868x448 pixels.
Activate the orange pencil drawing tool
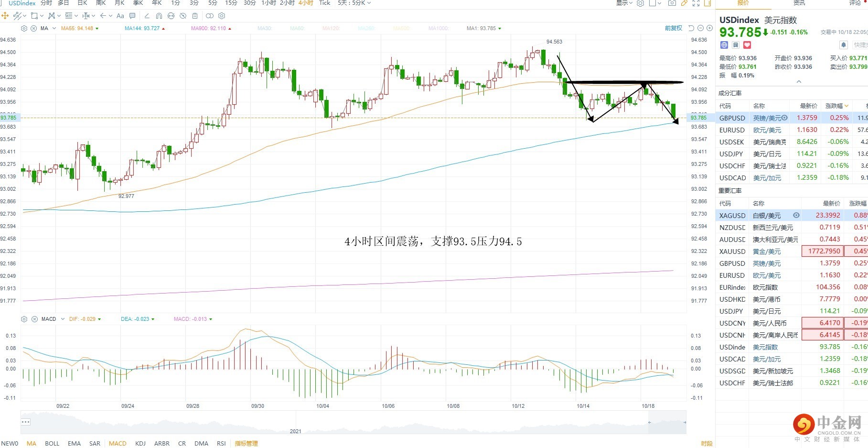click(684, 3)
